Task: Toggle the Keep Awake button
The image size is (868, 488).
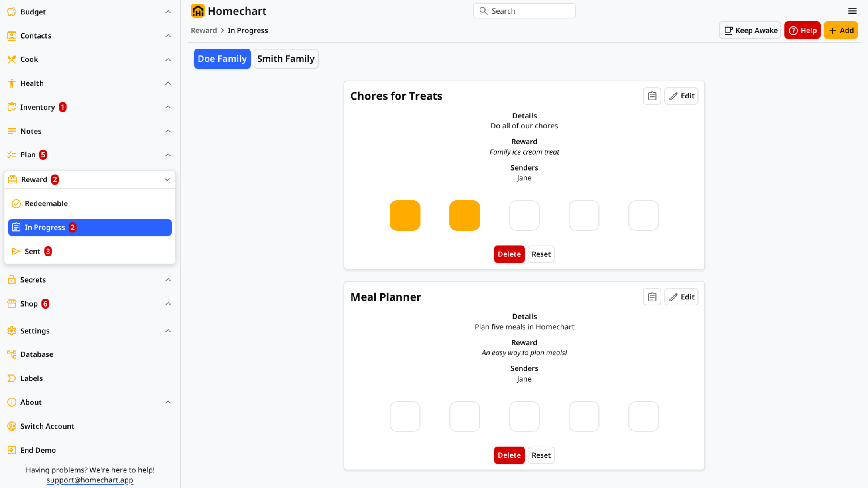Action: click(x=750, y=30)
